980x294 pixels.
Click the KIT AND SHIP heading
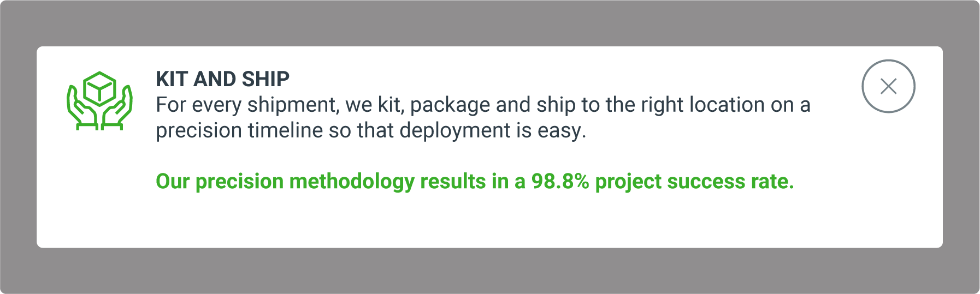click(222, 79)
